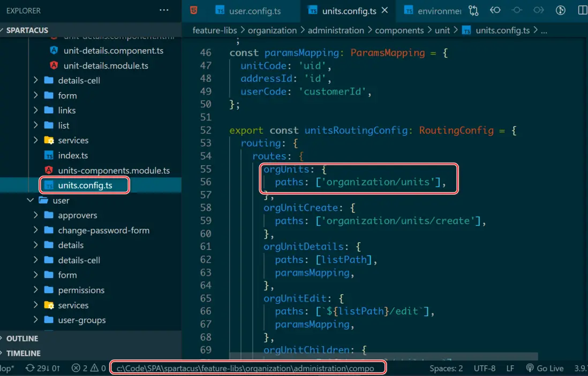Image resolution: width=588 pixels, height=376 pixels.
Task: Change line endings via LF status item
Action: pyautogui.click(x=510, y=369)
